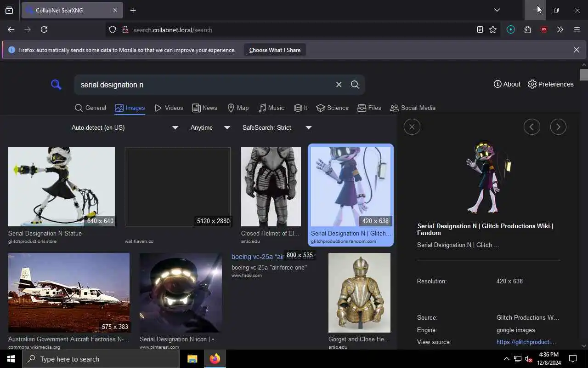Viewport: 588px width, 368px height.
Task: Open the Closed Helmet armor thumbnail
Action: 271,187
